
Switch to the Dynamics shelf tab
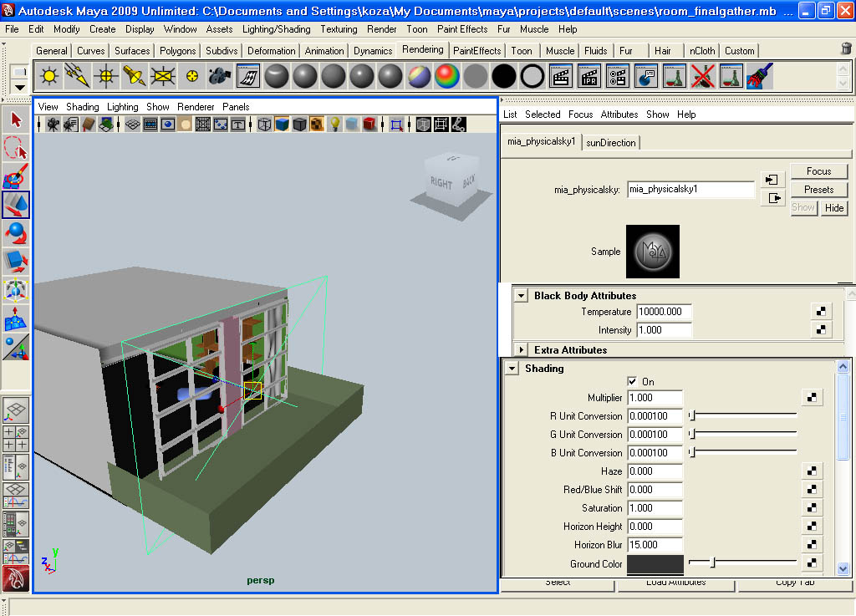(x=372, y=51)
